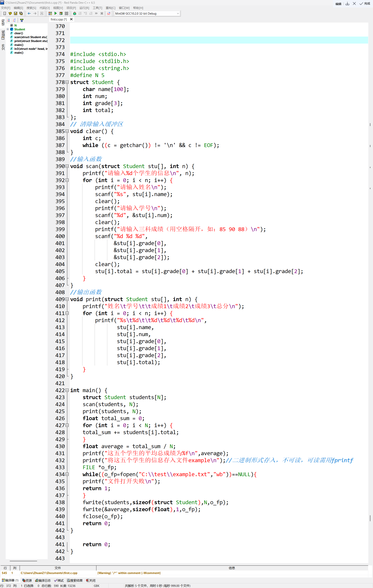Stop execution with the gray X icon

102,13
